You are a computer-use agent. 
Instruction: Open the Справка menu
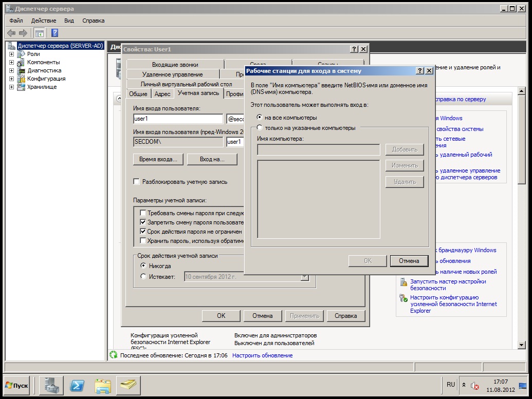[x=94, y=21]
